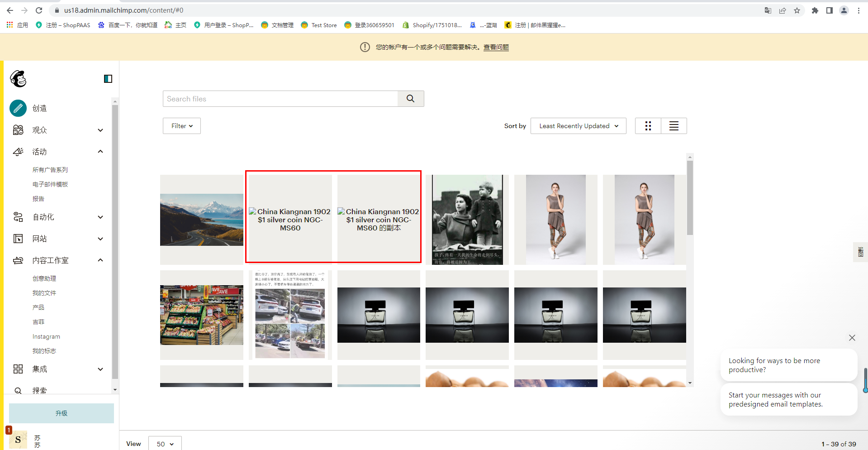This screenshot has height=450, width=868.
Task: Reload the page with browser refresh
Action: click(x=39, y=10)
